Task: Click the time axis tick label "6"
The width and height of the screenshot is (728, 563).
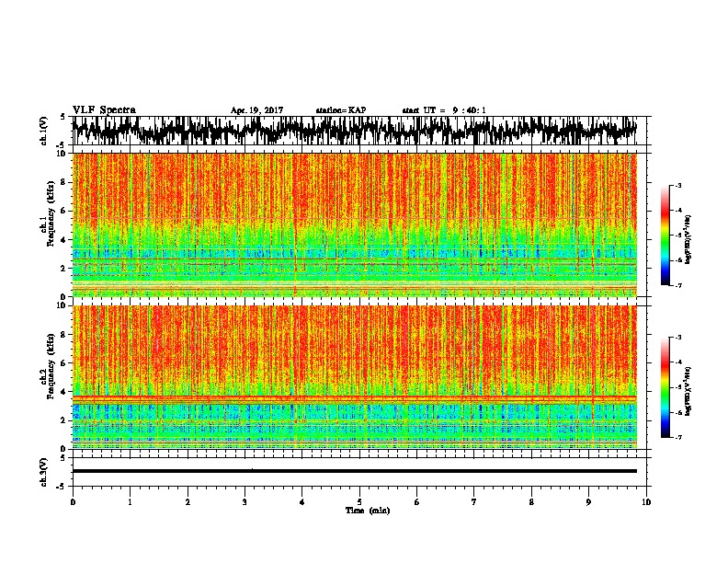Action: [416, 502]
